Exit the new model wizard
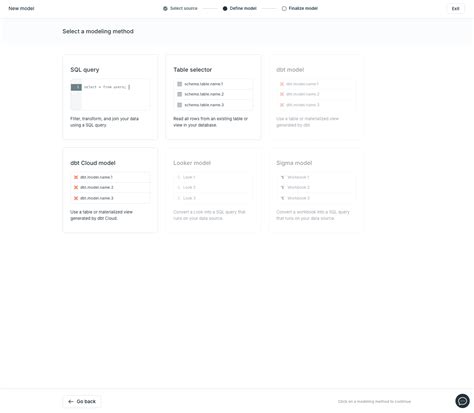The image size is (474, 413). point(455,8)
